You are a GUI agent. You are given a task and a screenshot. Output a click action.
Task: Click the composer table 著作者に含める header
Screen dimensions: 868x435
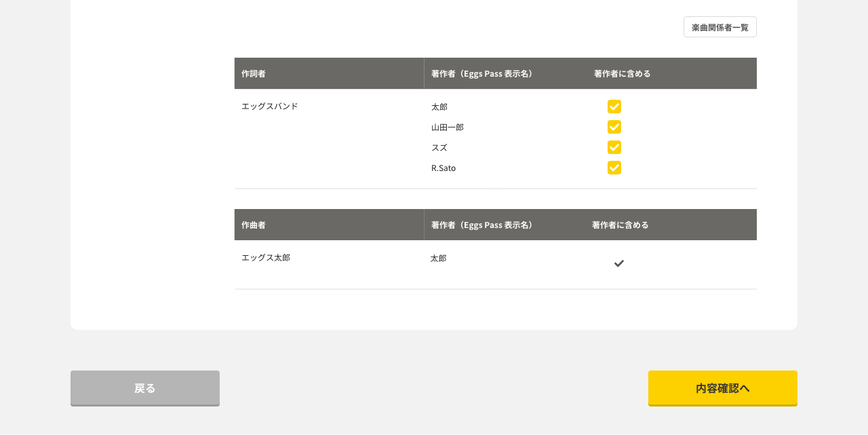pyautogui.click(x=620, y=225)
